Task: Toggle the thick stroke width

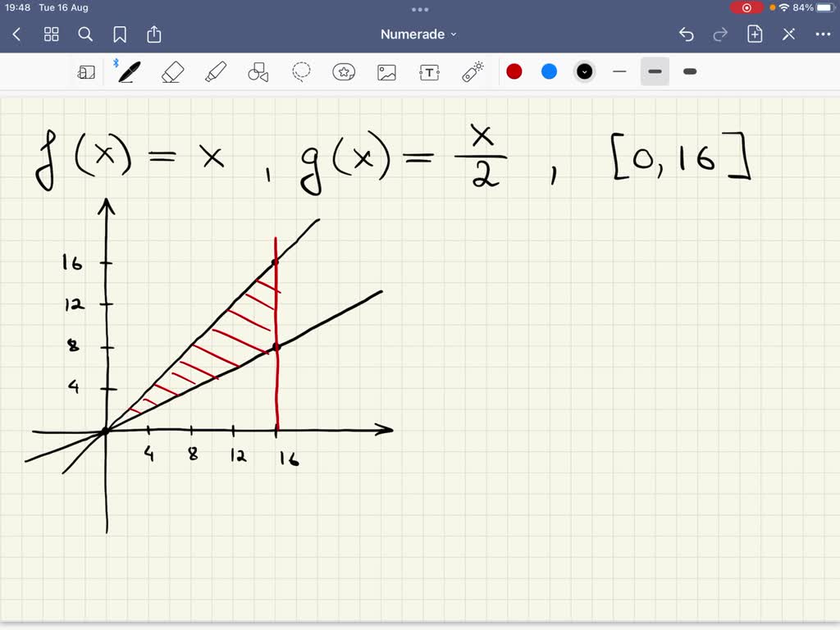Action: 689,71
